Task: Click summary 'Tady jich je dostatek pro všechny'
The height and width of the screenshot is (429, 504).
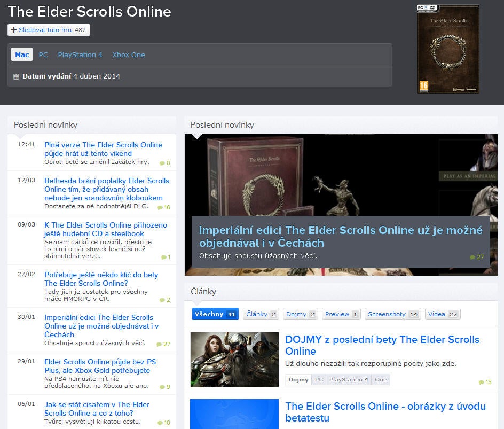Action: [x=96, y=295]
